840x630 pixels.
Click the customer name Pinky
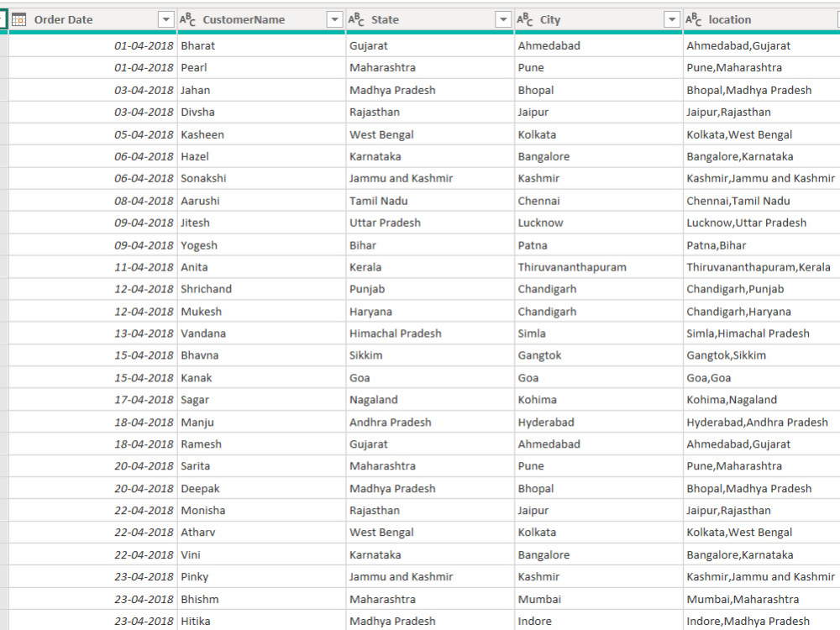pos(195,577)
